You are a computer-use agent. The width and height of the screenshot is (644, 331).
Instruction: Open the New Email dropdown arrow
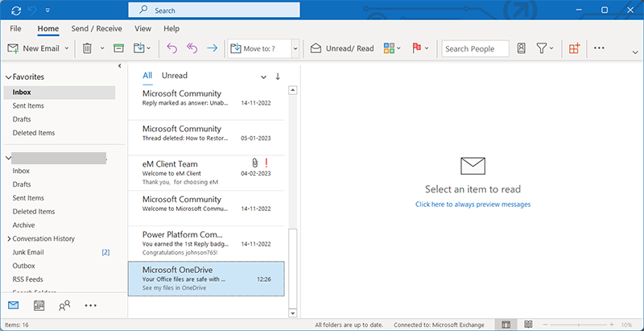point(66,48)
